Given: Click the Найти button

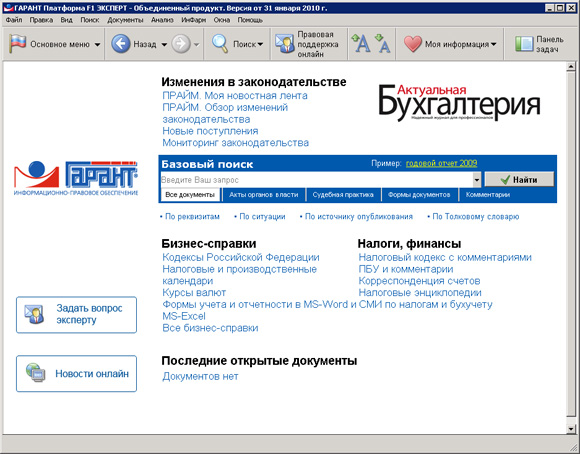Looking at the screenshot, I should coord(519,179).
